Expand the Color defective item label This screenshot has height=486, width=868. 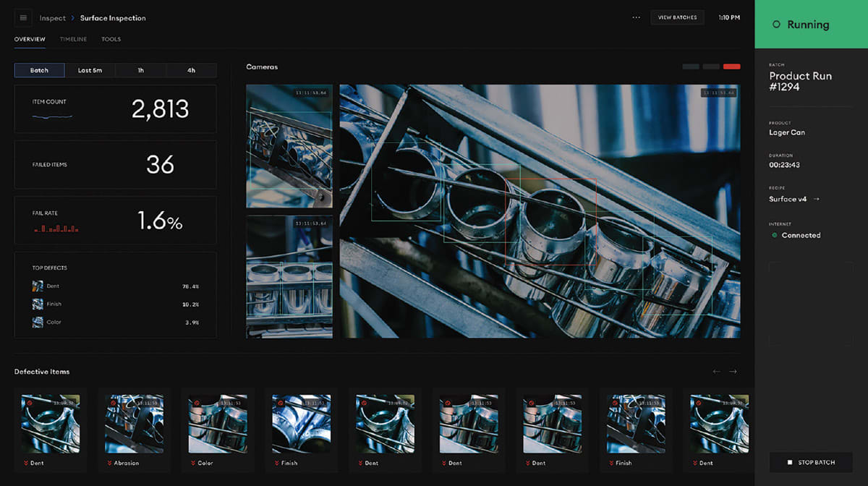[x=202, y=463]
